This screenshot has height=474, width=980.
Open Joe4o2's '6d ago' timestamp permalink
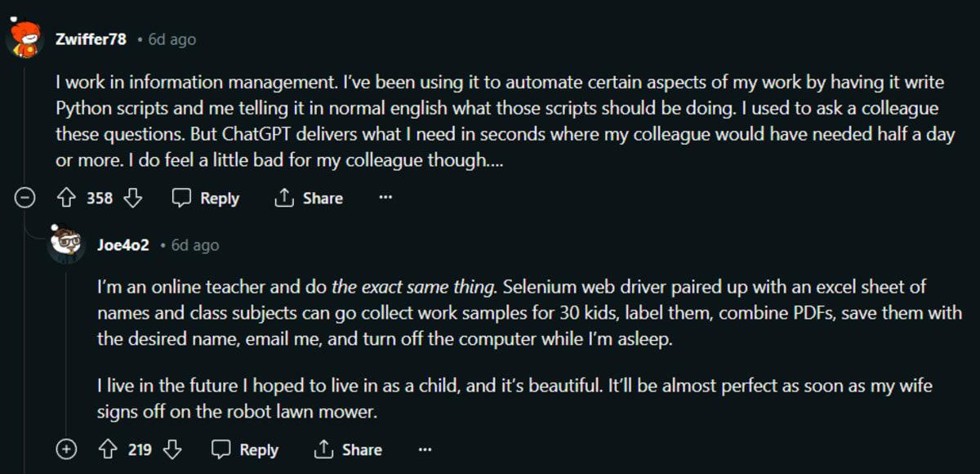(x=194, y=245)
